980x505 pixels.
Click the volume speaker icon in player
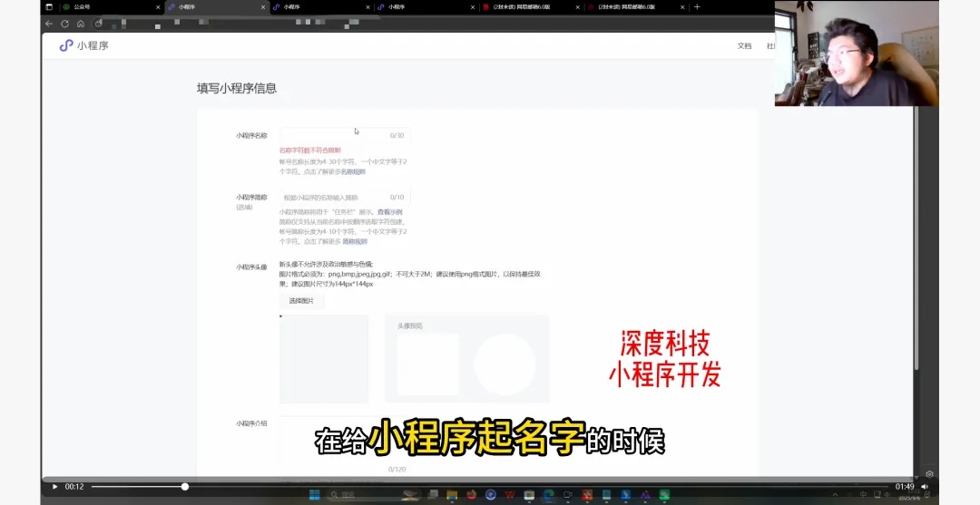tap(924, 487)
